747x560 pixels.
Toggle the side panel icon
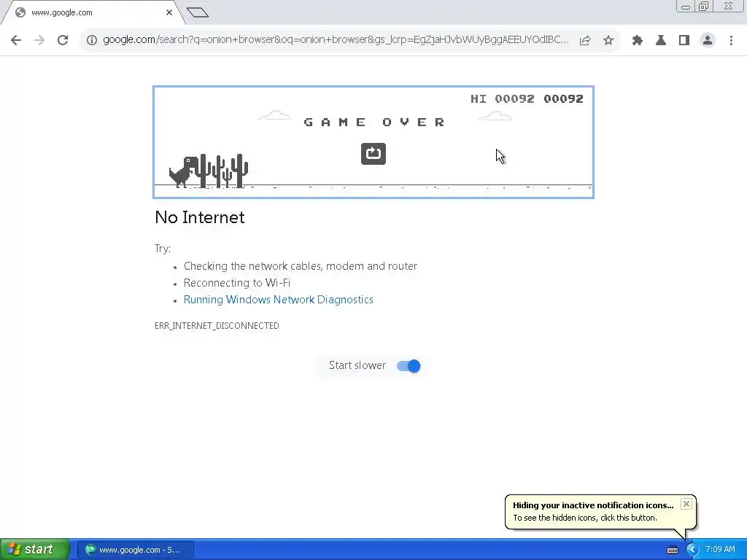(x=684, y=41)
